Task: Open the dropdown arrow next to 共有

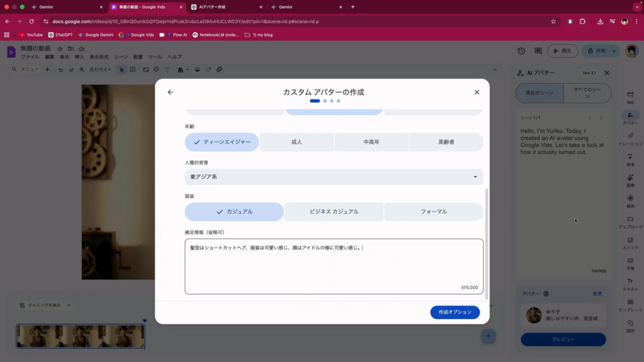Action: 614,51
